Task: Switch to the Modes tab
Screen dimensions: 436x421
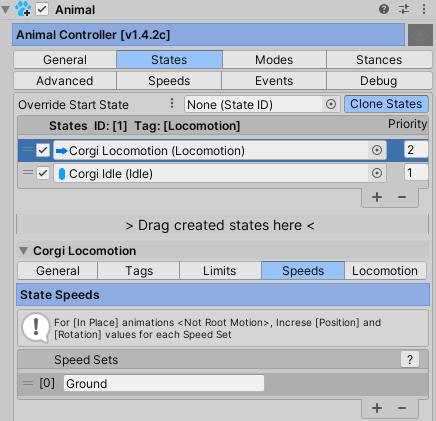Action: [x=274, y=60]
